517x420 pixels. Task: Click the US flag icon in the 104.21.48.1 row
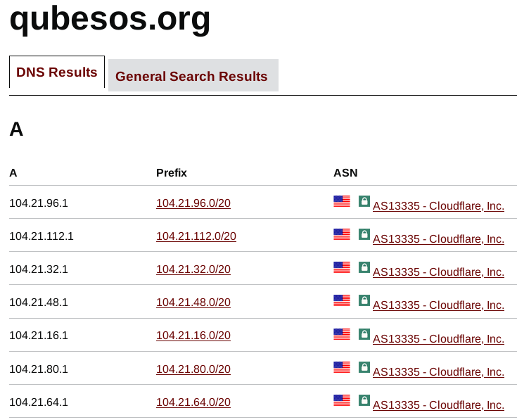(x=342, y=300)
